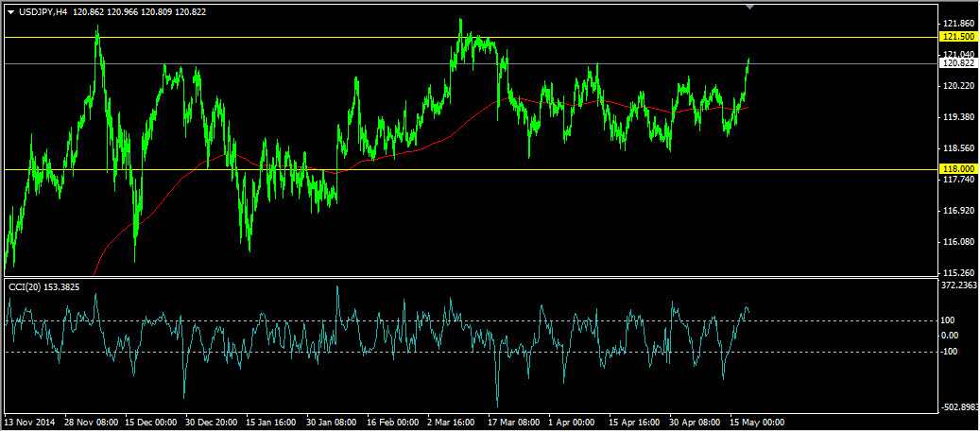Click the 28 Nov 08:00 date label
The width and height of the screenshot is (980, 432).
tap(93, 422)
